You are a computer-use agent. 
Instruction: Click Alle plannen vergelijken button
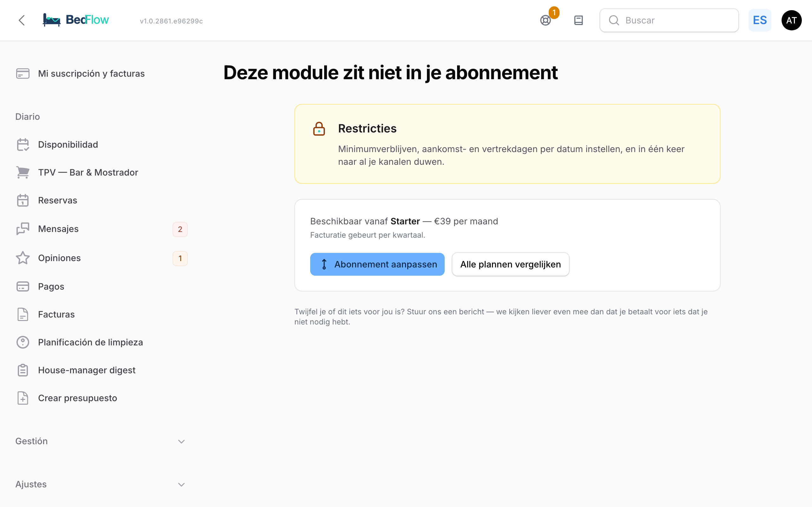coord(510,264)
